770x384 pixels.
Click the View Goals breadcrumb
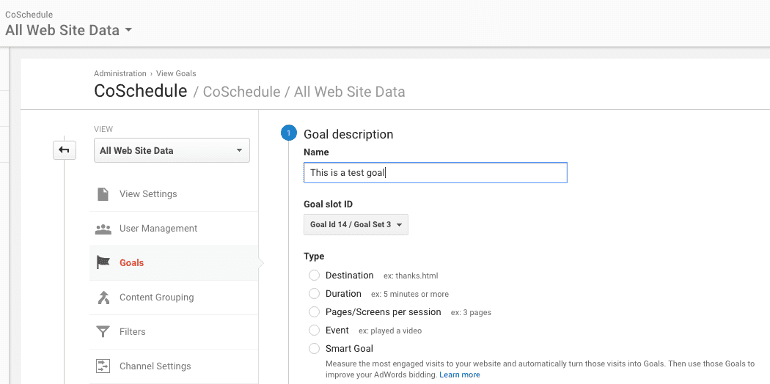click(x=176, y=73)
